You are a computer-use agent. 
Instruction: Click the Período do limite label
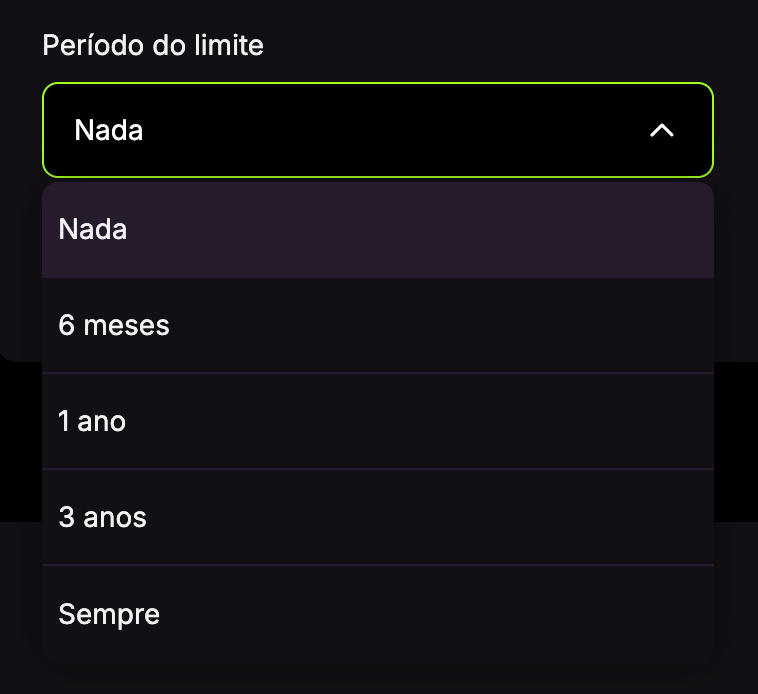click(x=153, y=45)
